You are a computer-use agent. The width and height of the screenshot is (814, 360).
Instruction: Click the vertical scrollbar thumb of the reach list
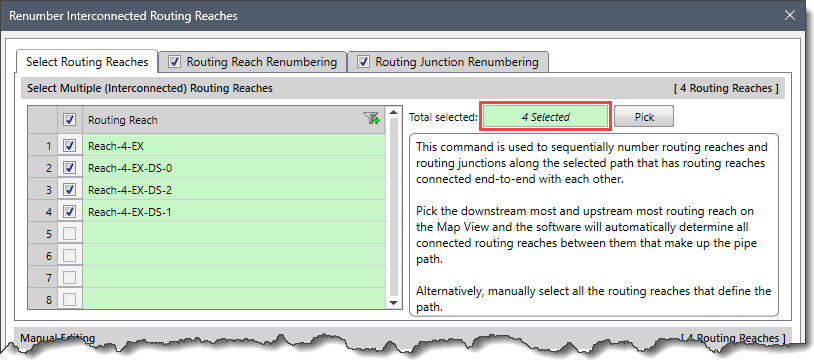point(393,207)
